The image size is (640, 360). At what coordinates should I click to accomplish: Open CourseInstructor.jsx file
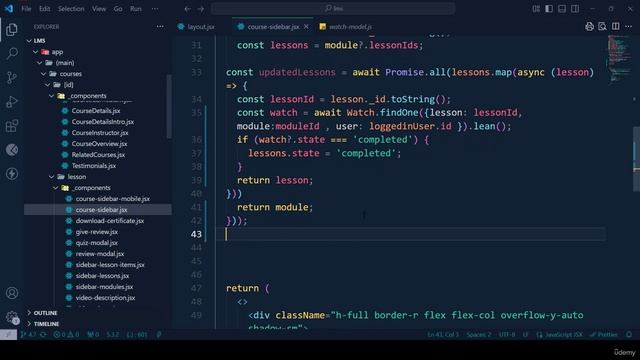click(x=100, y=133)
